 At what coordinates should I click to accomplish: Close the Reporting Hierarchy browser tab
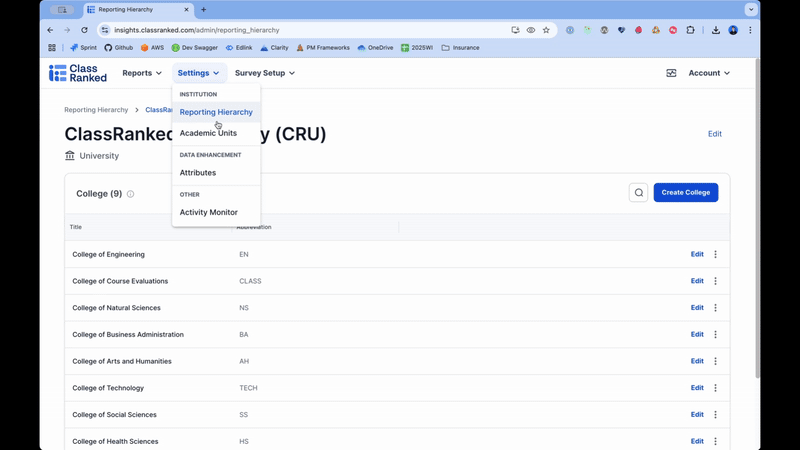coord(186,10)
